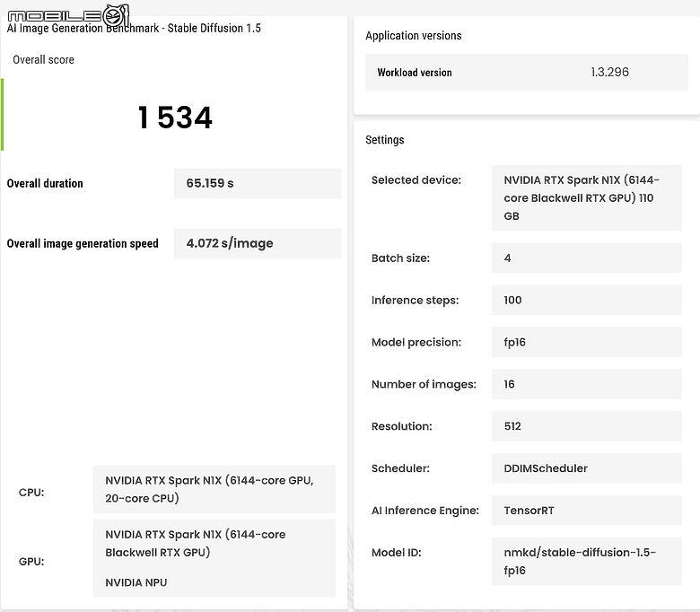Click the GPU Blackwell RTX GPU entry
The width and height of the screenshot is (700, 612).
tap(196, 543)
